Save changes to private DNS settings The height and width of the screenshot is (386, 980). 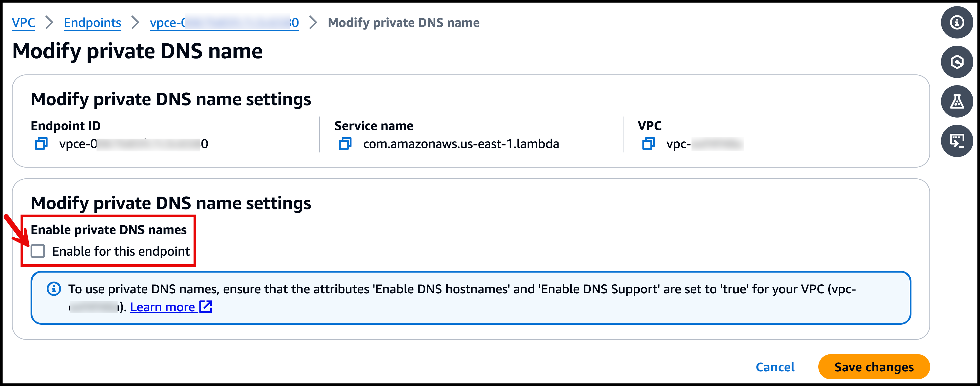[x=874, y=367]
